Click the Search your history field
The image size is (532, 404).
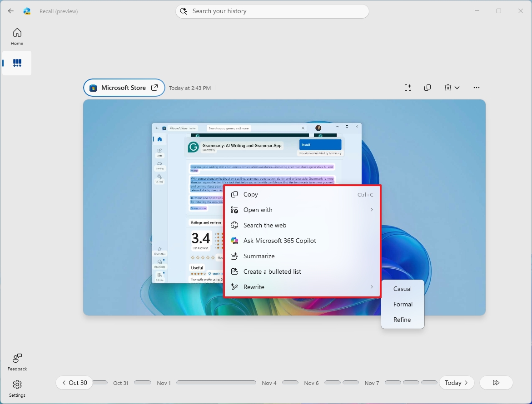pos(272,11)
